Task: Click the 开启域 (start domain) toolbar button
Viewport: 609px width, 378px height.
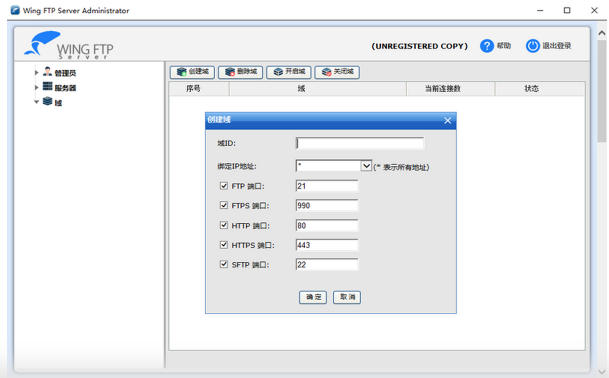Action: tap(289, 72)
